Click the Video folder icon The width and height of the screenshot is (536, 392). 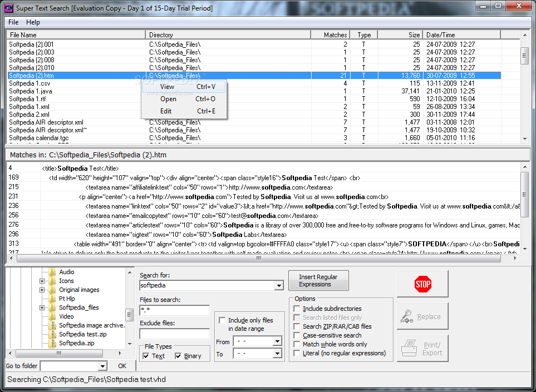coord(52,316)
